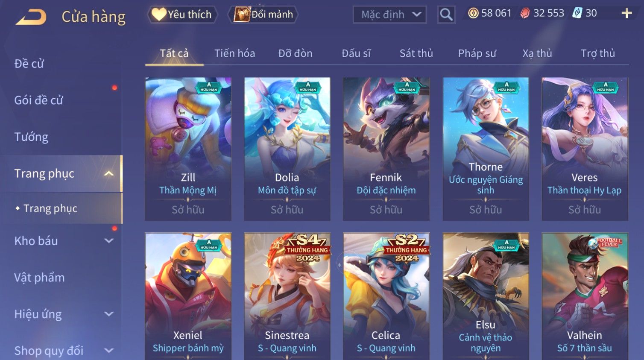This screenshot has height=360, width=644.
Task: Tap the red ruby currency icon
Action: coord(525,14)
